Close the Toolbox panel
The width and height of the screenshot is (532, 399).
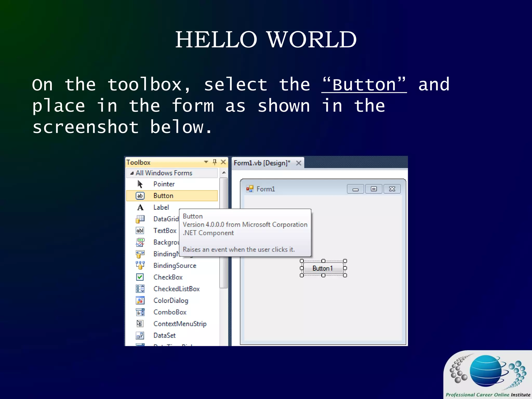click(223, 162)
